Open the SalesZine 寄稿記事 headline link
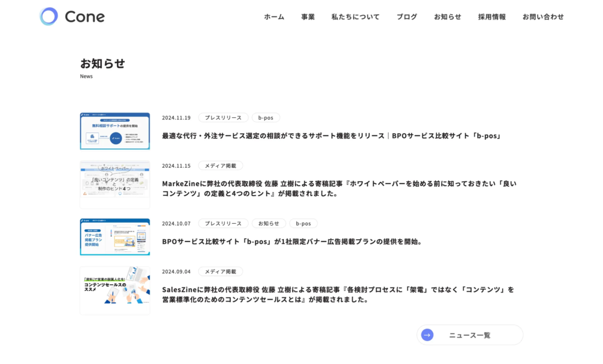 pyautogui.click(x=337, y=294)
